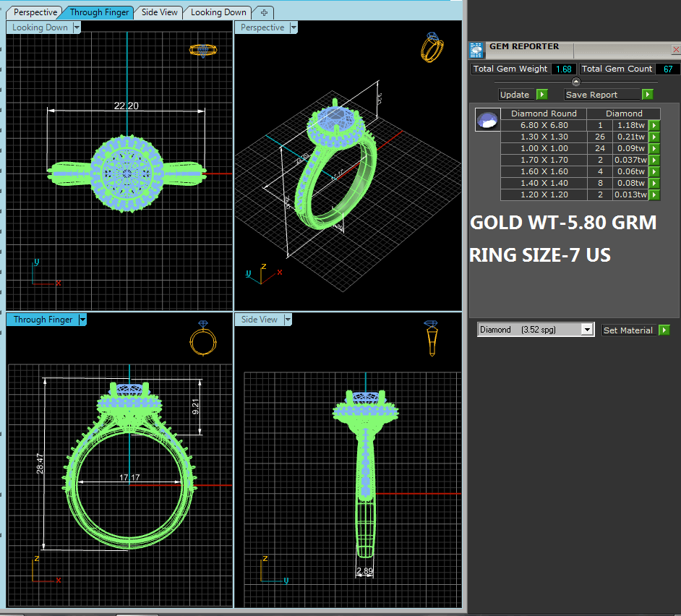681x616 pixels.
Task: Switch to the Side View tab
Action: pos(160,12)
